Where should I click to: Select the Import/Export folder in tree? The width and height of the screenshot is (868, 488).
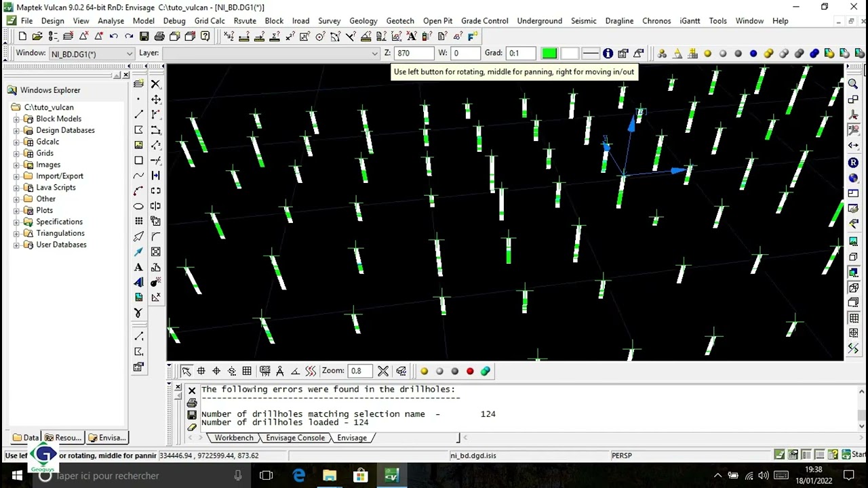pos(60,176)
